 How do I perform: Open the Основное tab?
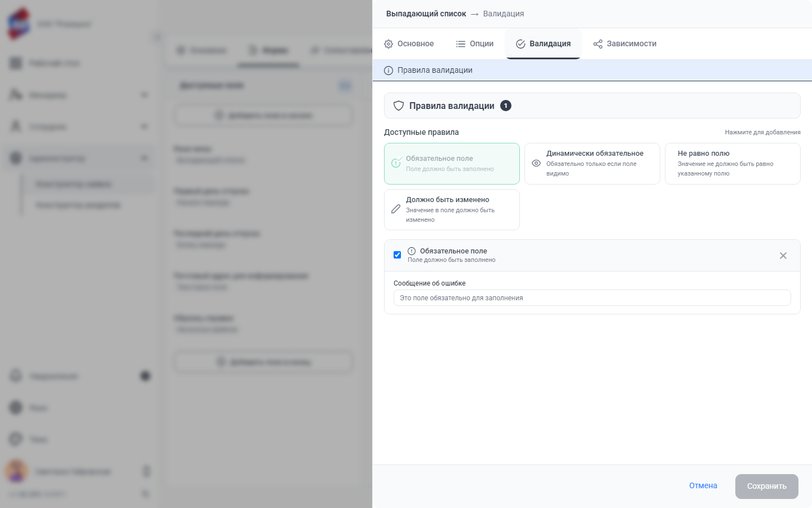coord(409,43)
